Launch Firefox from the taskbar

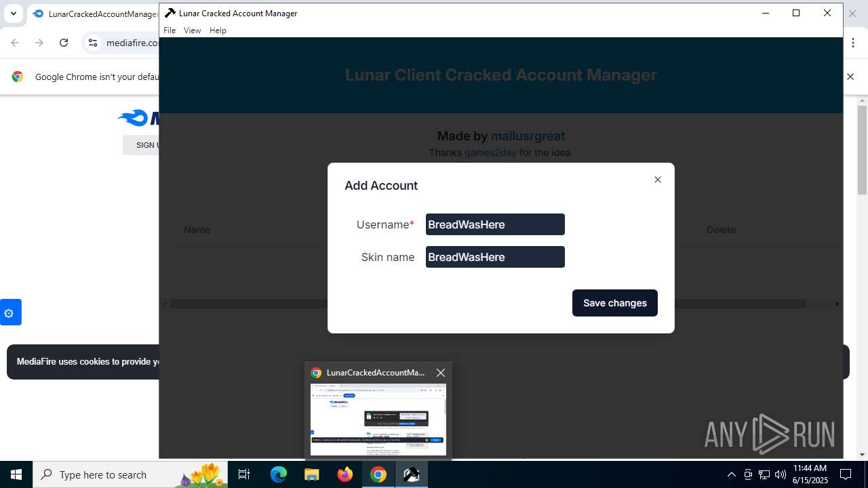click(x=345, y=474)
